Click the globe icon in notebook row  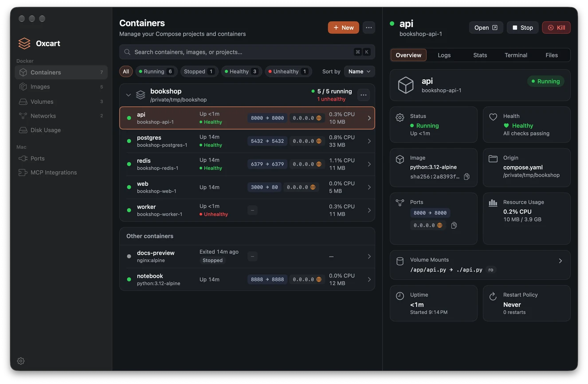tap(318, 279)
